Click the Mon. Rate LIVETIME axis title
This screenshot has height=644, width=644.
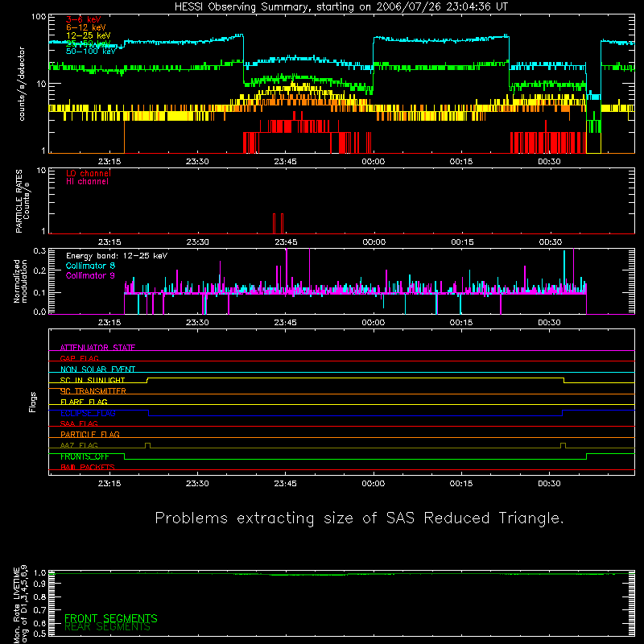(20, 605)
